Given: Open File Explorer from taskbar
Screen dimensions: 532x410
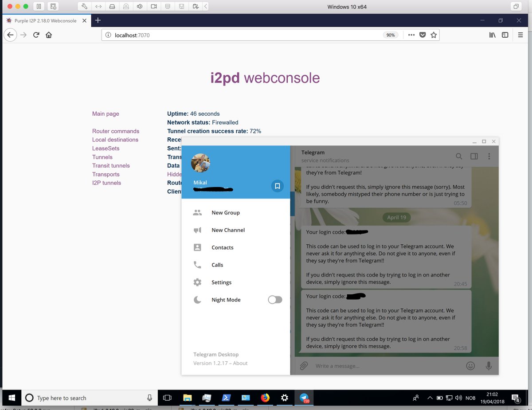Looking at the screenshot, I should 187,398.
